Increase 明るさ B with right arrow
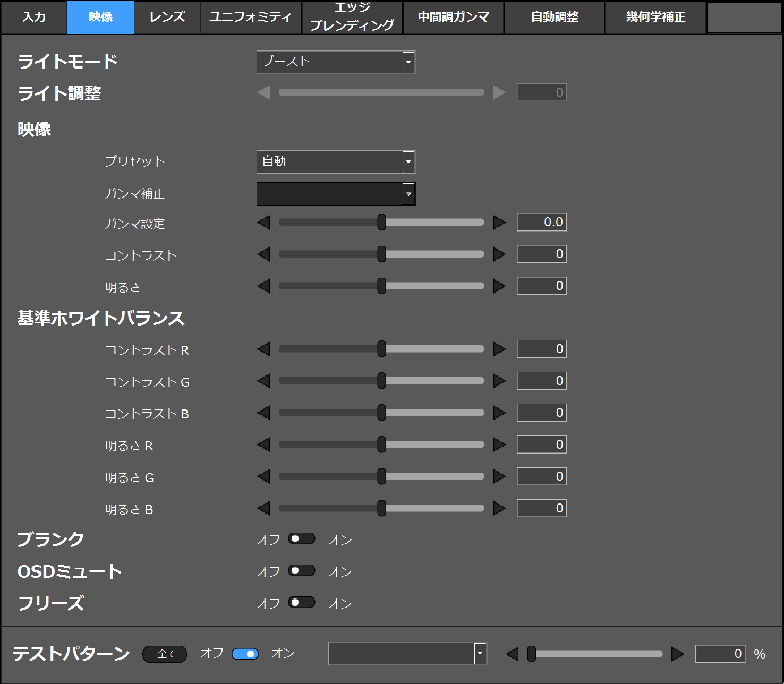Screen dimensions: 784x684 (499, 508)
